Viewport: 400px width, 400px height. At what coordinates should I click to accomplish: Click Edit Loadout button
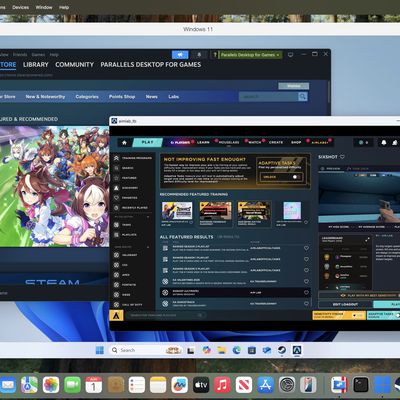[x=345, y=304]
